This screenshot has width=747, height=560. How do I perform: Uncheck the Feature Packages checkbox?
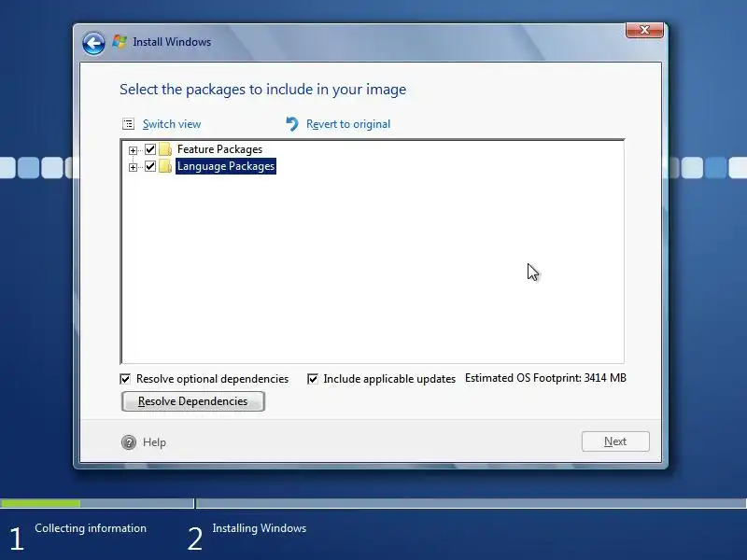pos(150,149)
